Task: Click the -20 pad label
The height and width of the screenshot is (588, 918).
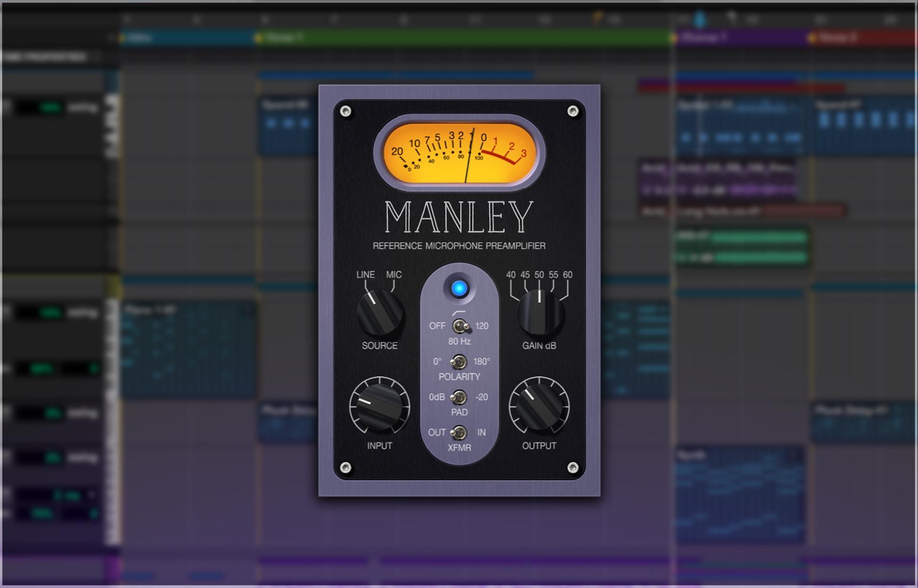Action: pyautogui.click(x=481, y=397)
